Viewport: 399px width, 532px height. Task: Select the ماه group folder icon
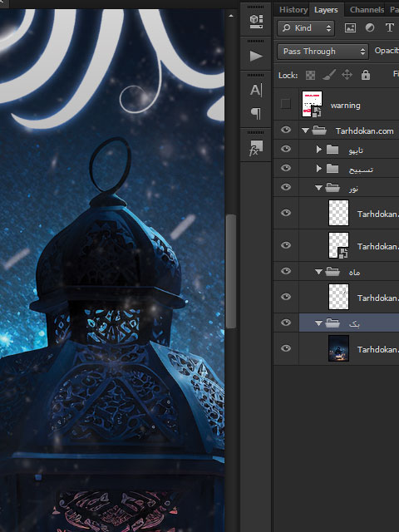332,272
